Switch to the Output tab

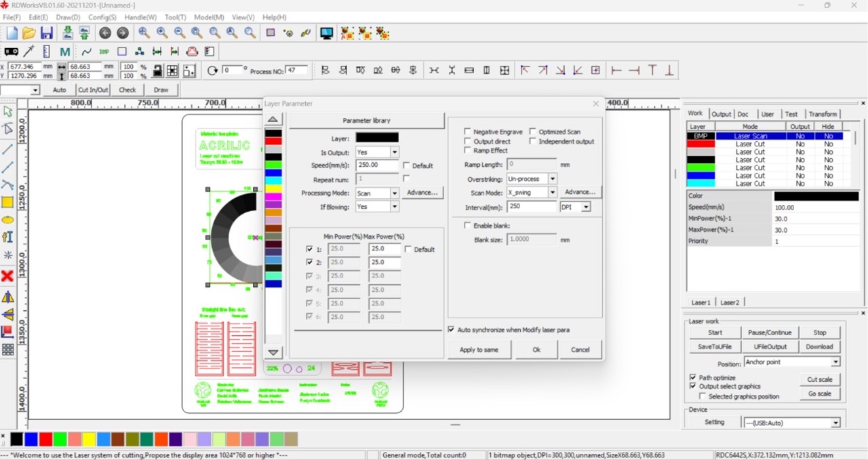pyautogui.click(x=722, y=113)
